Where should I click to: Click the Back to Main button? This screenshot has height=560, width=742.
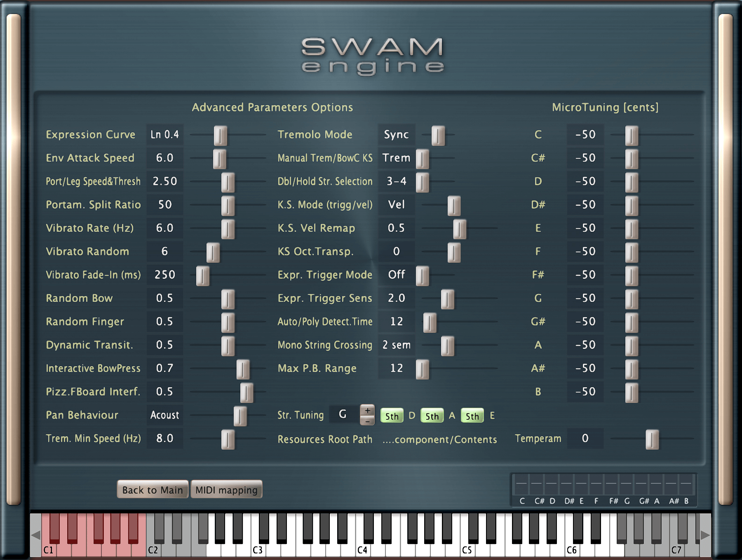(x=152, y=490)
